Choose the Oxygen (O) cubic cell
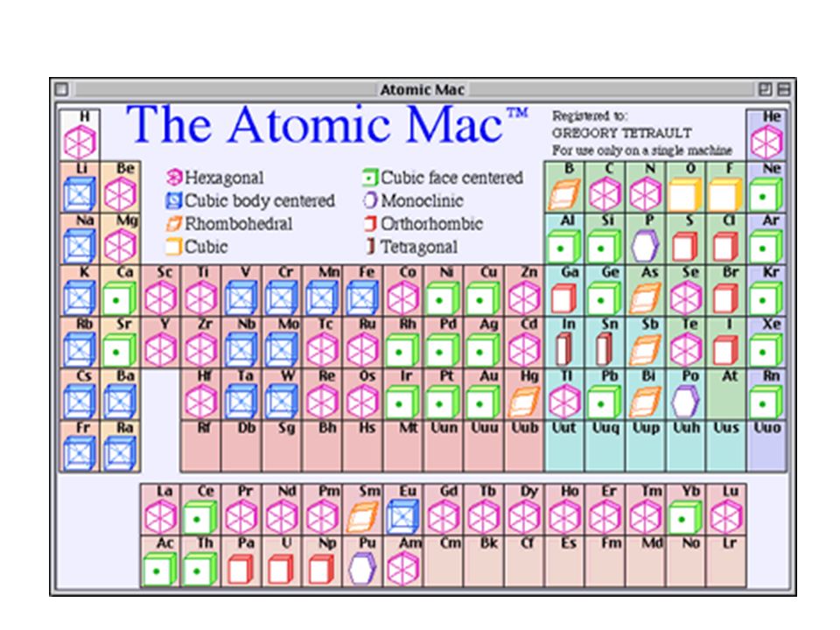The height and width of the screenshot is (630, 840). click(x=686, y=187)
